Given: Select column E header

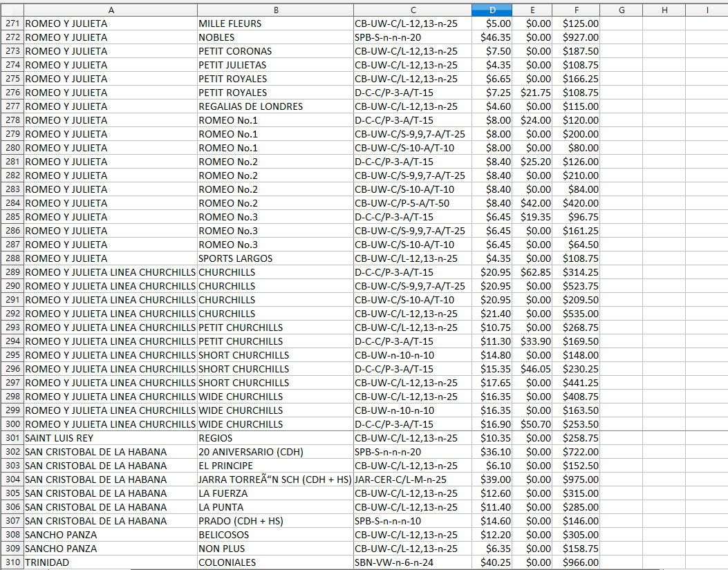Looking at the screenshot, I should [532, 10].
